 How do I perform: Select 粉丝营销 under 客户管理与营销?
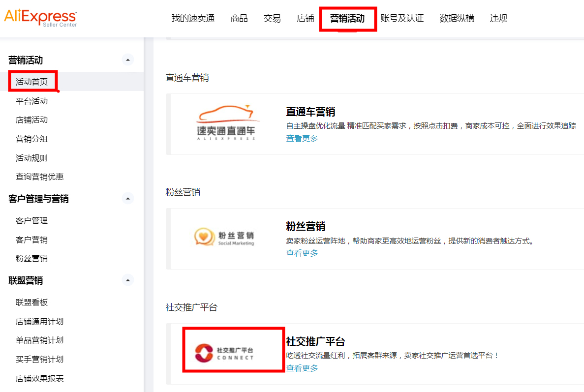tap(31, 258)
